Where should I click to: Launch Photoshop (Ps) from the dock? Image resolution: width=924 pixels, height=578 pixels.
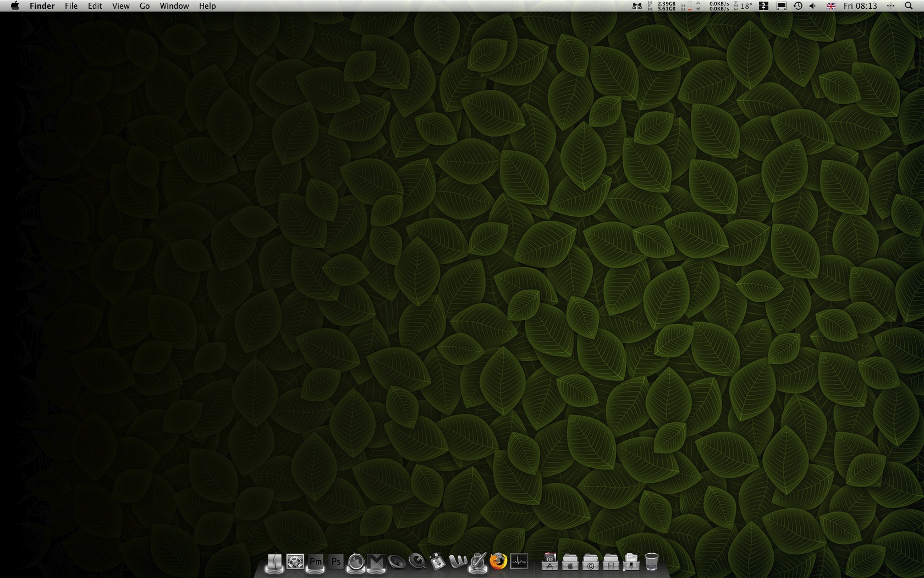(336, 561)
